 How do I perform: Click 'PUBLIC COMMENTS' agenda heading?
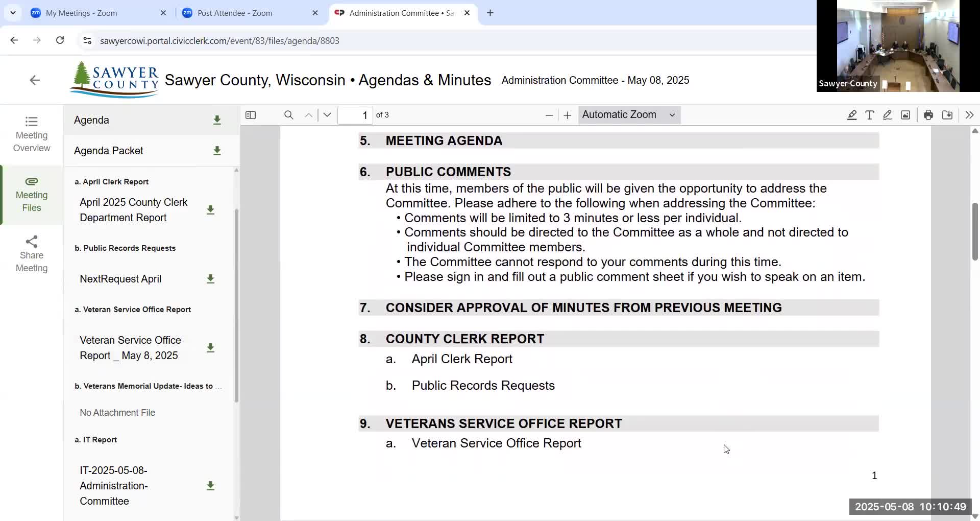click(x=448, y=172)
